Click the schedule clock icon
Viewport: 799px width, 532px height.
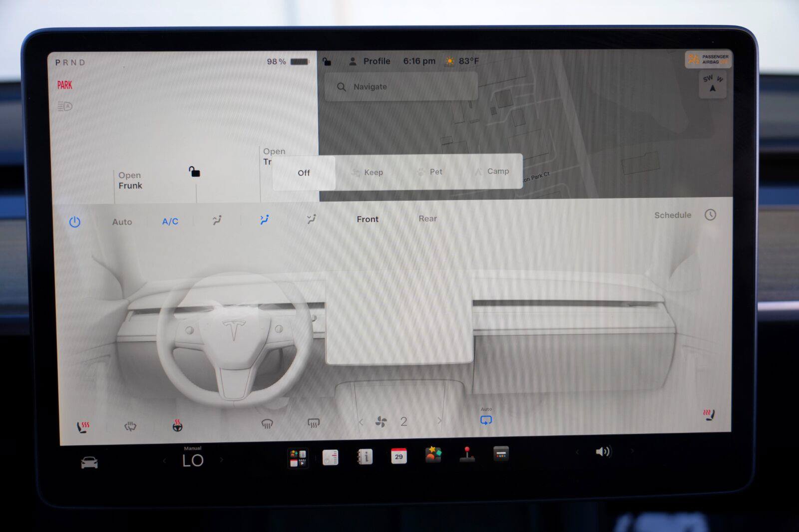pos(710,215)
